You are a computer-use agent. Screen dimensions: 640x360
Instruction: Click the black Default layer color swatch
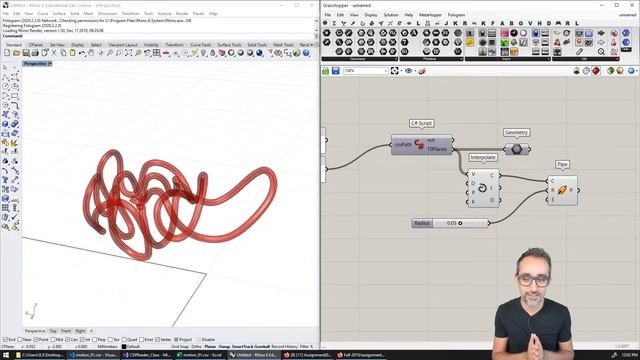pyautogui.click(x=124, y=347)
